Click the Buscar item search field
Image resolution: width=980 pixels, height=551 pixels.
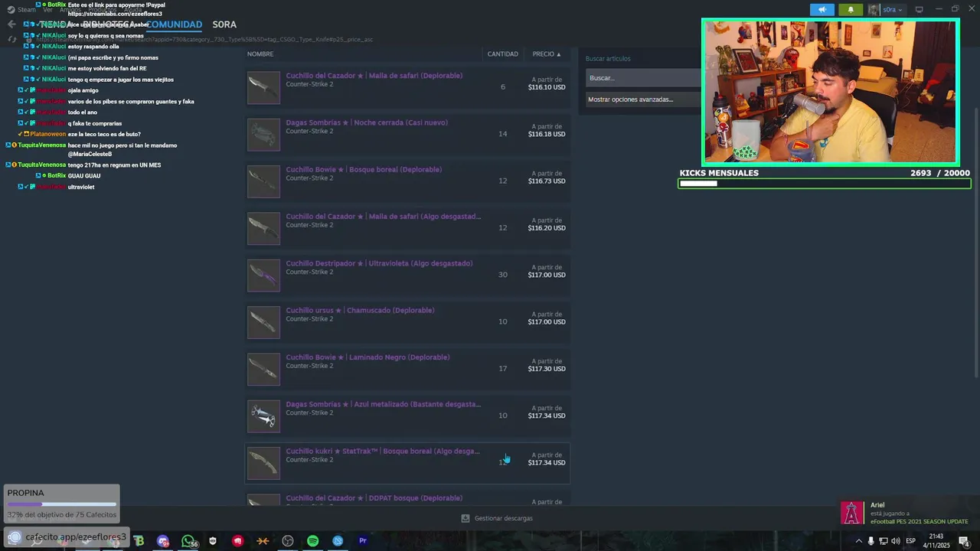coord(643,78)
